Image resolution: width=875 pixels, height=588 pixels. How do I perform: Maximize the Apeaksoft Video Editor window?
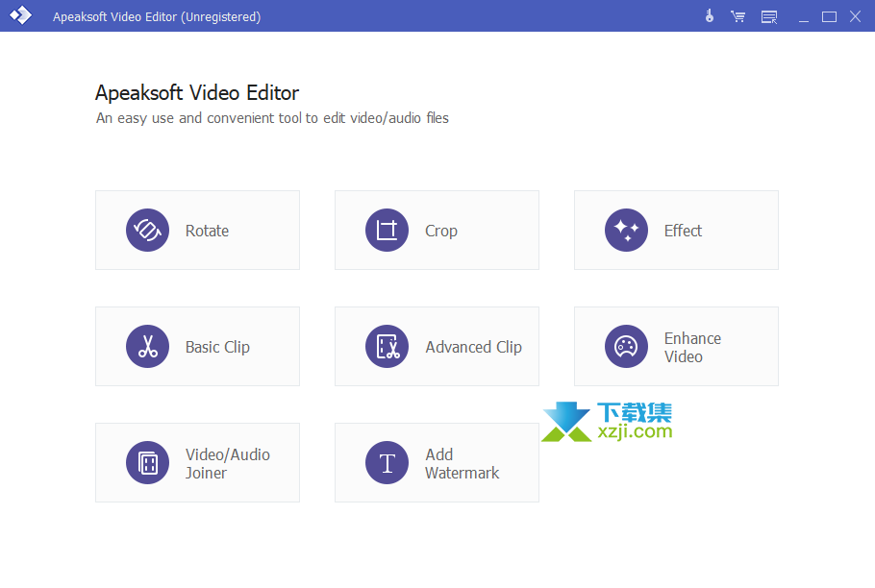click(x=829, y=16)
